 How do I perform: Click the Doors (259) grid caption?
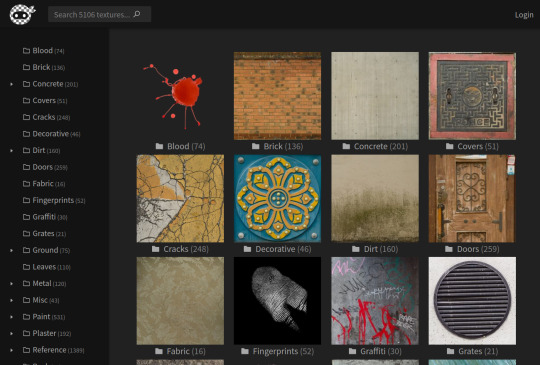click(x=472, y=249)
